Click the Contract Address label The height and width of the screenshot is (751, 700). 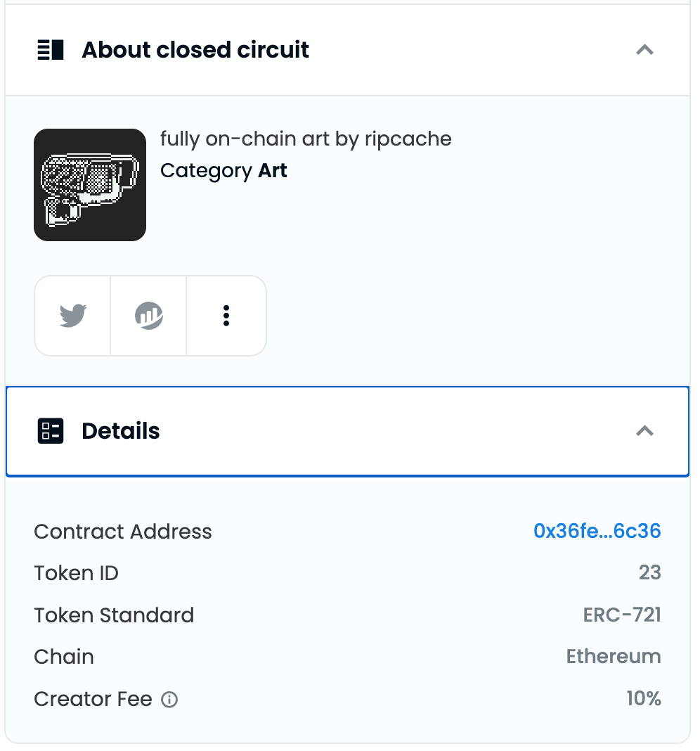pos(123,532)
